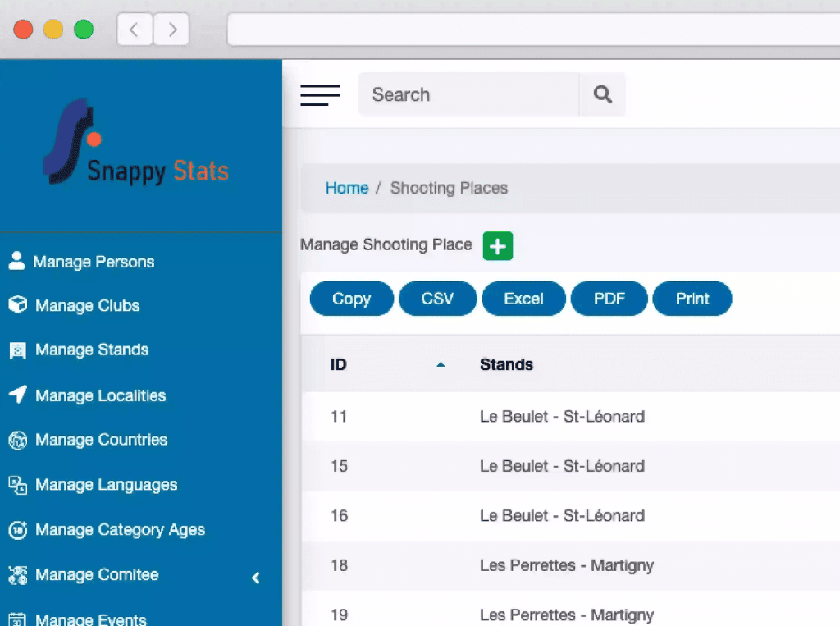840x626 pixels.
Task: Expand the Manage Events menu entry
Action: (90, 619)
